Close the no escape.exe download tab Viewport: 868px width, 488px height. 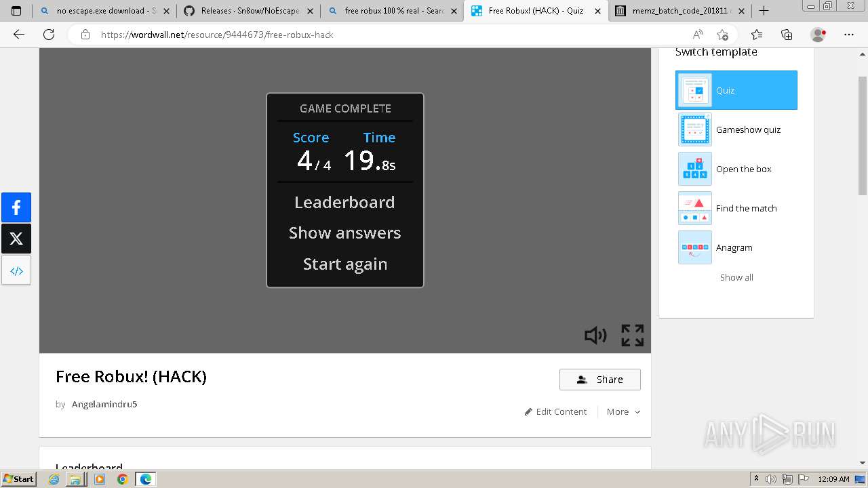coord(166,11)
